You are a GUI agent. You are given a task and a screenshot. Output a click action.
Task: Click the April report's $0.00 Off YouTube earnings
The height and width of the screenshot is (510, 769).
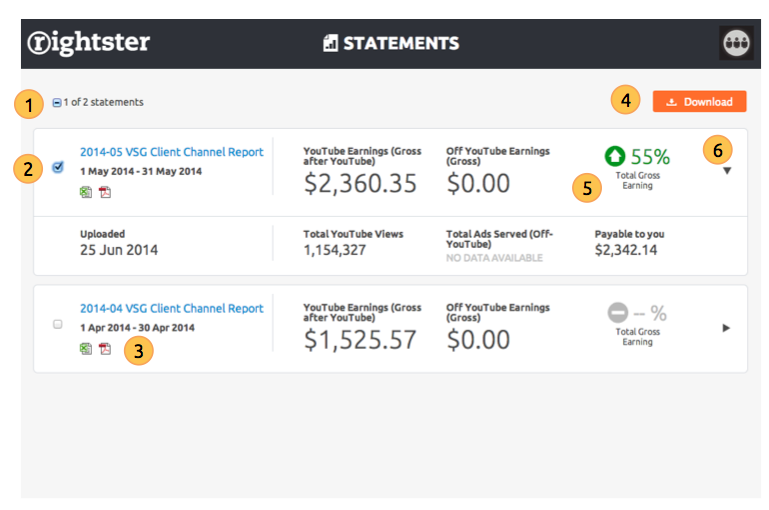click(478, 340)
